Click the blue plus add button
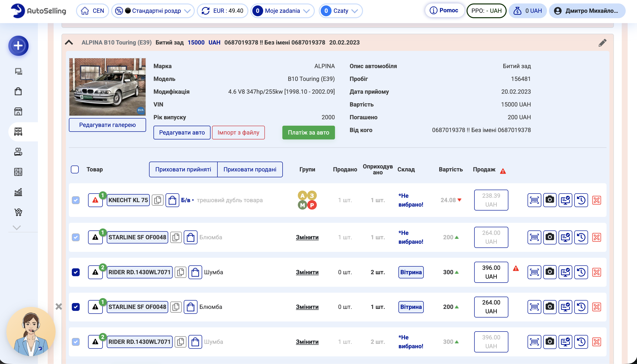637x364 pixels. click(18, 46)
